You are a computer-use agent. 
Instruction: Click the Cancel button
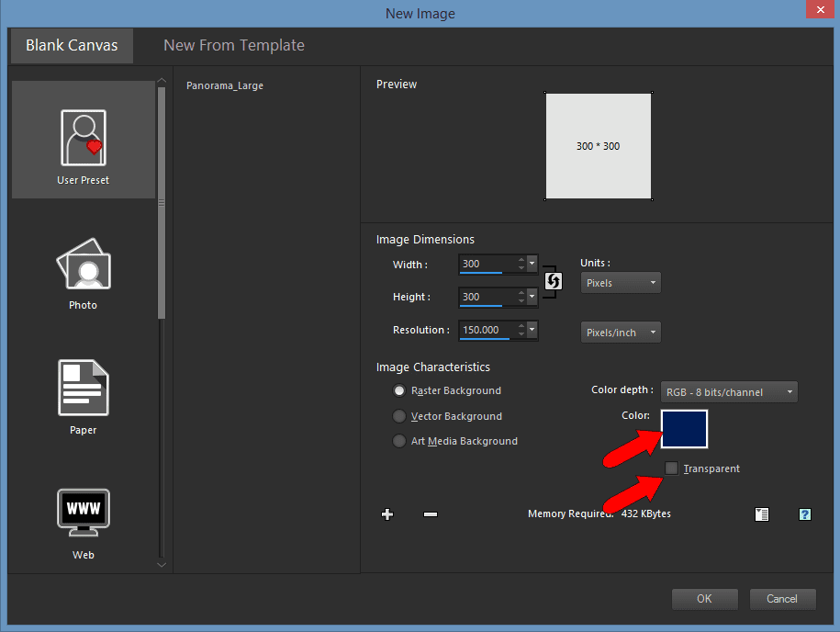[x=782, y=599]
